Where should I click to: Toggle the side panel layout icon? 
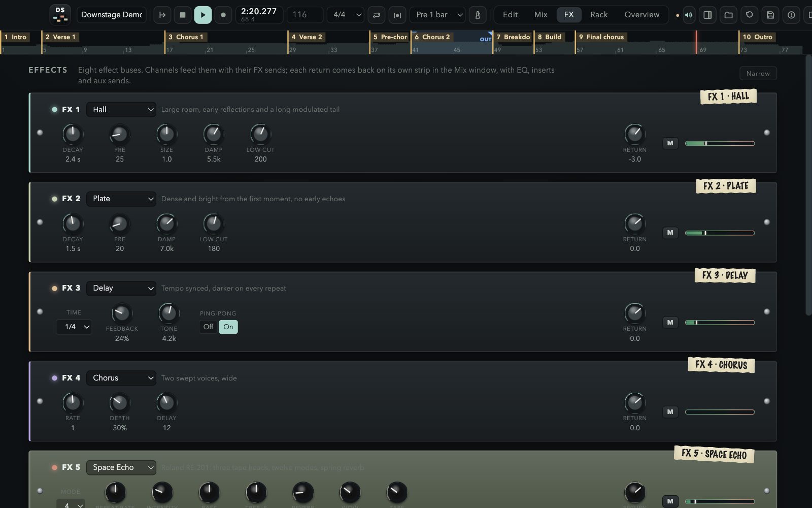pos(707,15)
